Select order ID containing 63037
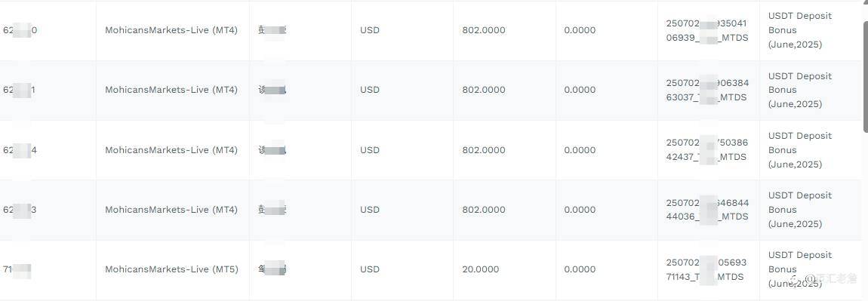 (707, 91)
